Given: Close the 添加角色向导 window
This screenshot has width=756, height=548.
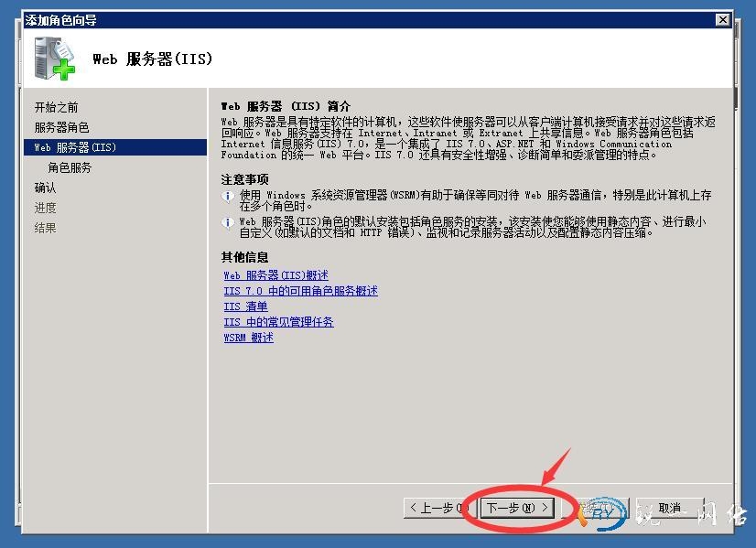Looking at the screenshot, I should click(723, 20).
